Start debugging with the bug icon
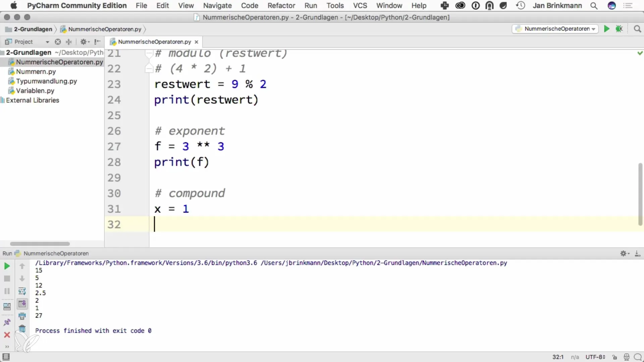This screenshot has width=644, height=362. (619, 29)
